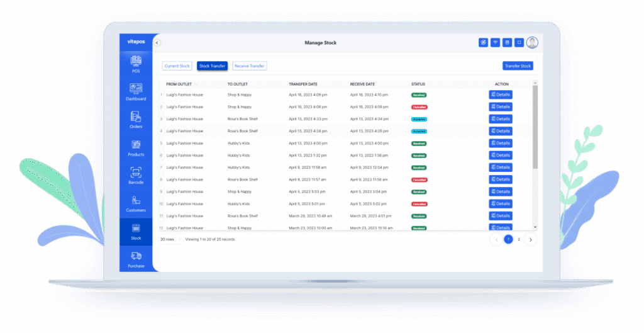Open Details for April 13 1:32 pm transfer
This screenshot has height=333, width=644.
[x=501, y=155]
